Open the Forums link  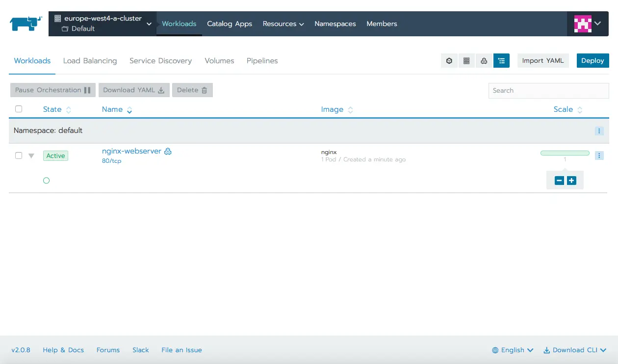(x=108, y=350)
